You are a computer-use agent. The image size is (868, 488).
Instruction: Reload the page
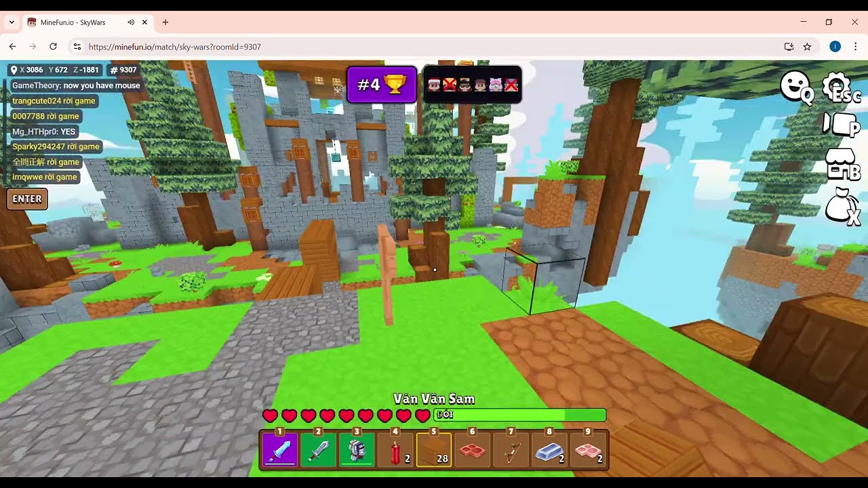pyautogui.click(x=53, y=47)
